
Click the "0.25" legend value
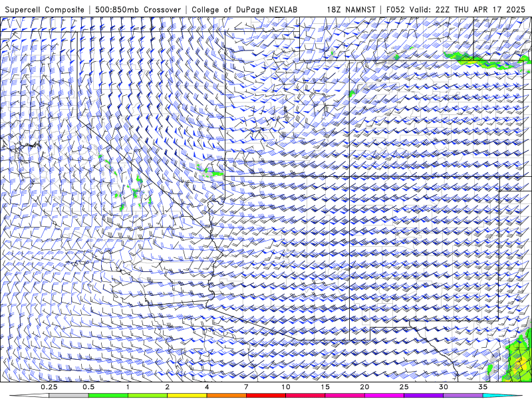49,387
